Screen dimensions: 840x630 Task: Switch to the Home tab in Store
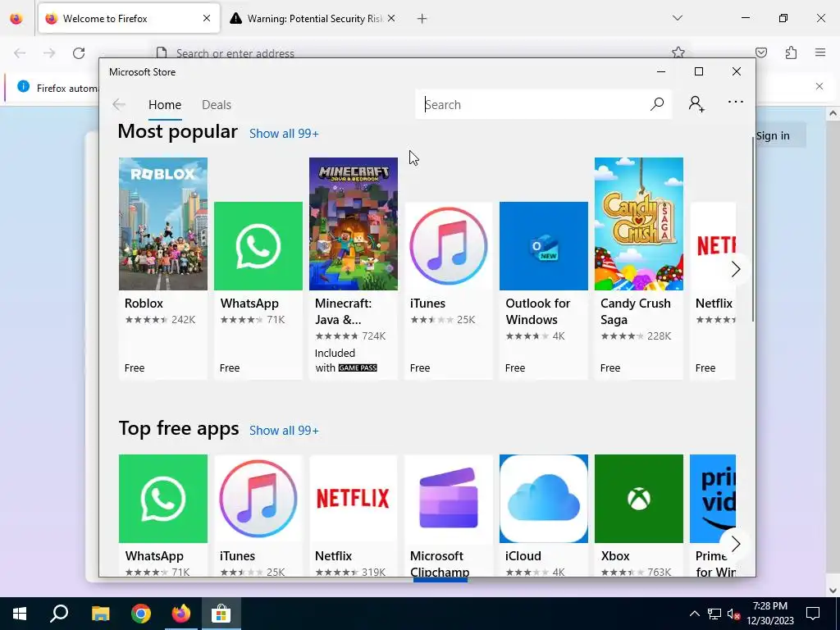(x=165, y=104)
